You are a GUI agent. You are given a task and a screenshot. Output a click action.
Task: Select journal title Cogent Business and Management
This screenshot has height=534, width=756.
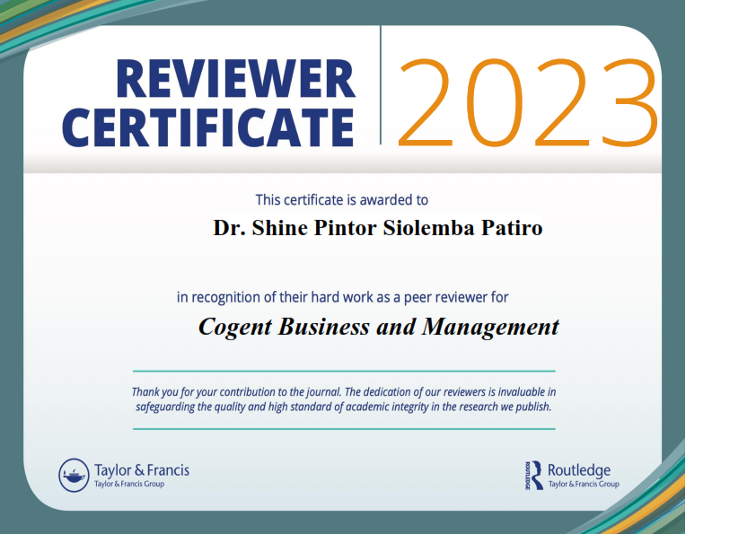[378, 327]
